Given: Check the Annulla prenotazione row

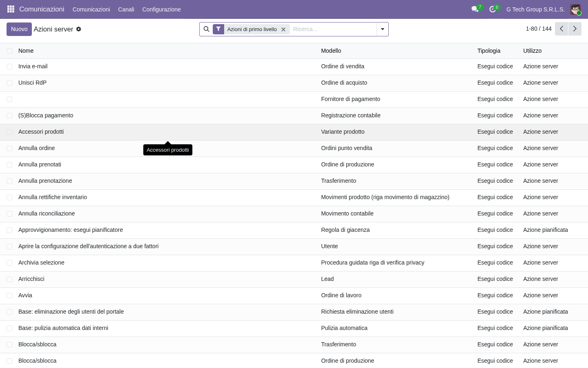Looking at the screenshot, I should [9, 181].
